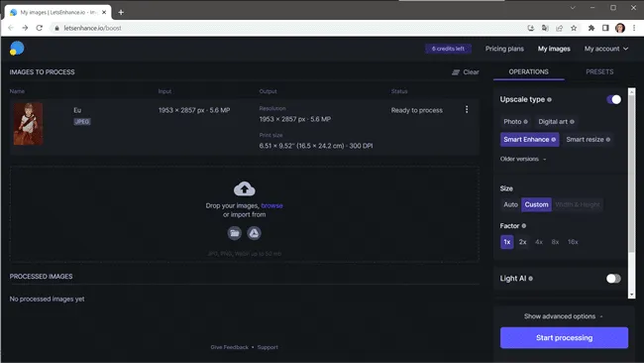
Task: Toggle the Upscale type switch
Action: pos(613,99)
